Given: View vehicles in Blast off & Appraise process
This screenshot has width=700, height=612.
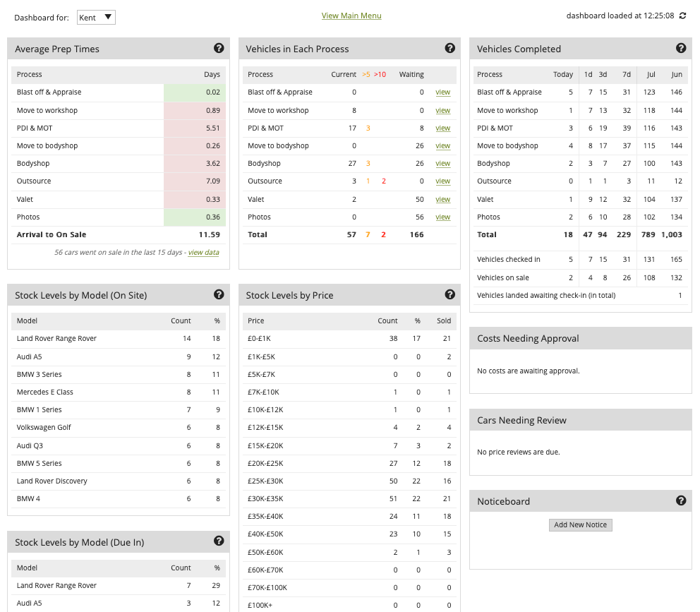Looking at the screenshot, I should click(x=442, y=92).
